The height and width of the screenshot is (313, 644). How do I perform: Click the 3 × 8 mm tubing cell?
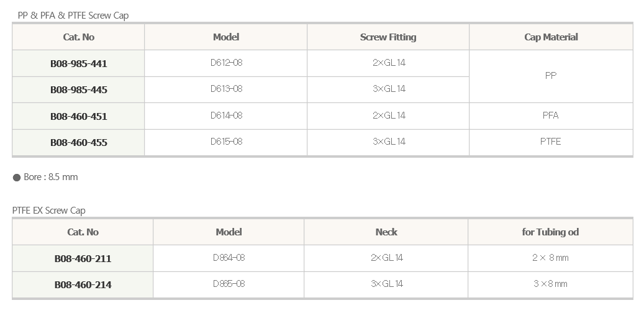(550, 284)
